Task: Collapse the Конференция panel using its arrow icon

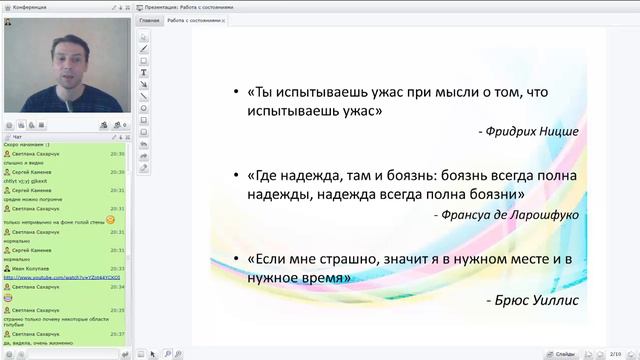Action: [121, 7]
